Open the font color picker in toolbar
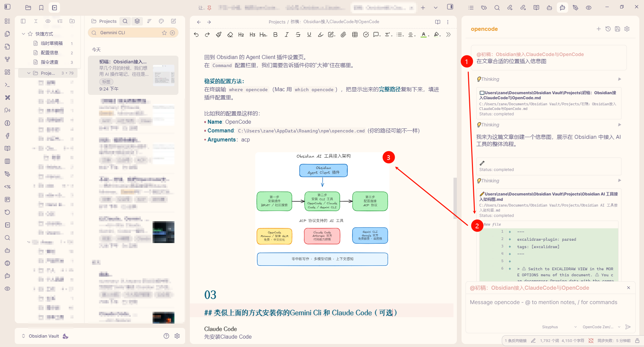Screen dimensions: 644x347 (x=425, y=35)
